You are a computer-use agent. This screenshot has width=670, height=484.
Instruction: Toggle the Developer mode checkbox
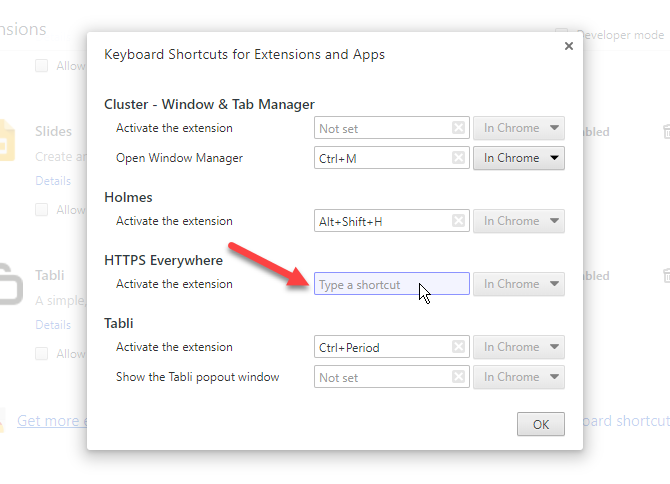point(562,35)
